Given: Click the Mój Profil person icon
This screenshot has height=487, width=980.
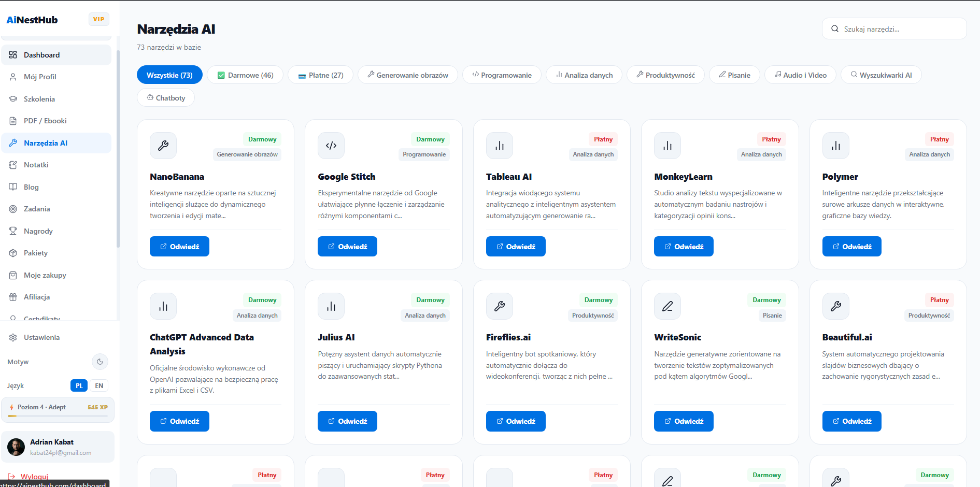Looking at the screenshot, I should 13,77.
